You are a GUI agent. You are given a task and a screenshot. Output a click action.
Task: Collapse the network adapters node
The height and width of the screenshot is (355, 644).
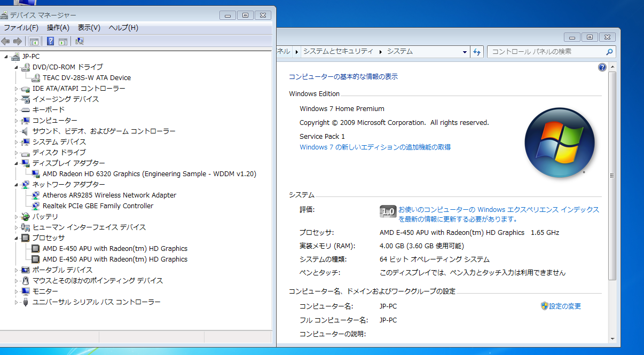coord(17,185)
